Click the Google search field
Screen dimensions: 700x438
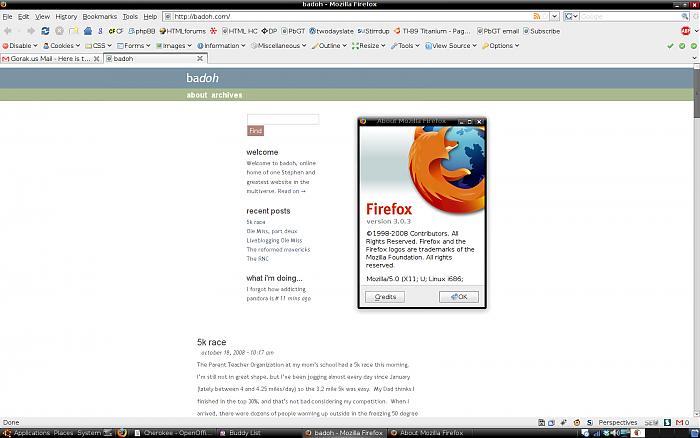(630, 17)
